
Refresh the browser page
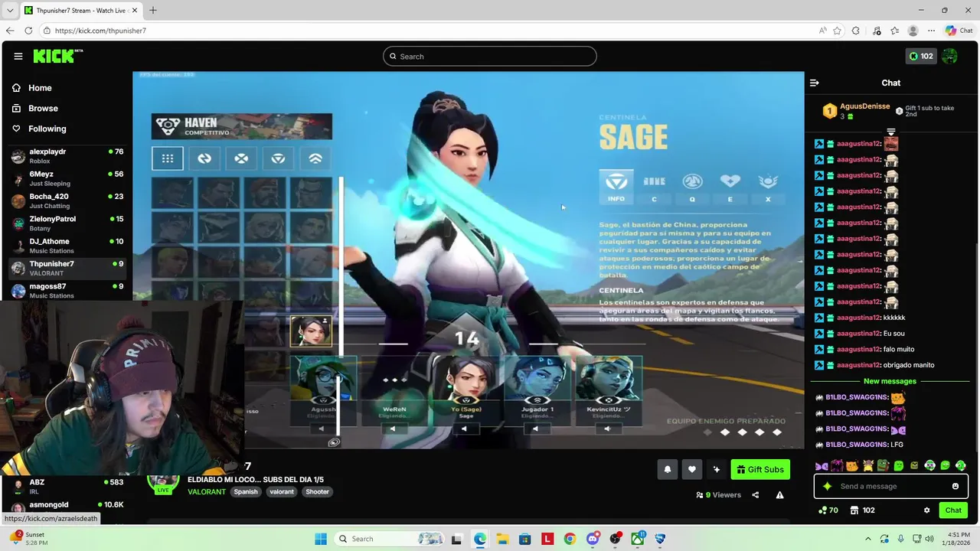[28, 31]
